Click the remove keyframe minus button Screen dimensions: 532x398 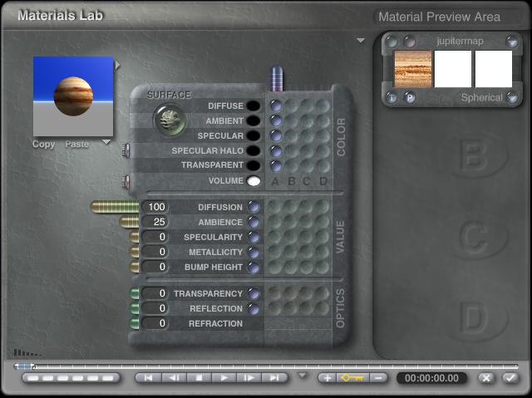[x=379, y=378]
